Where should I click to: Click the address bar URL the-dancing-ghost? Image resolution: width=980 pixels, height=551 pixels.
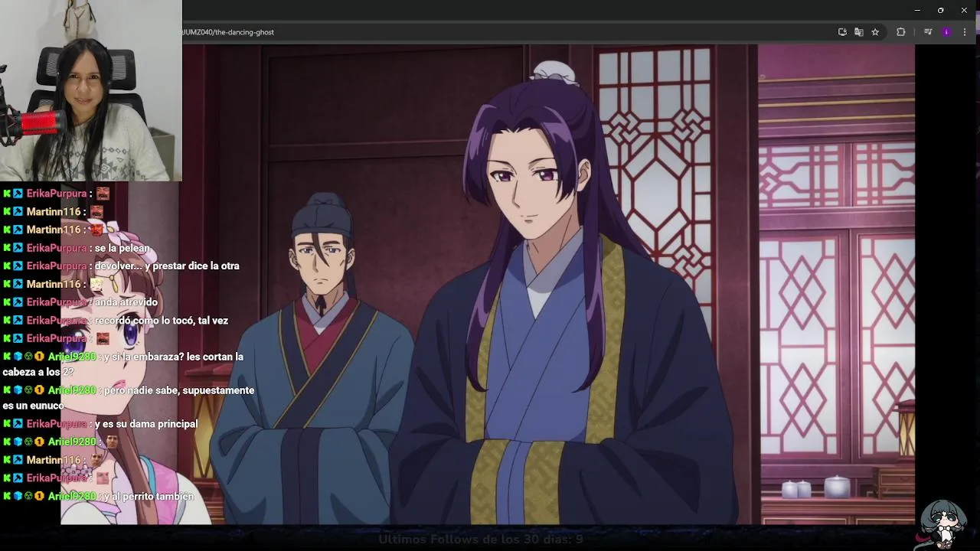tap(228, 32)
